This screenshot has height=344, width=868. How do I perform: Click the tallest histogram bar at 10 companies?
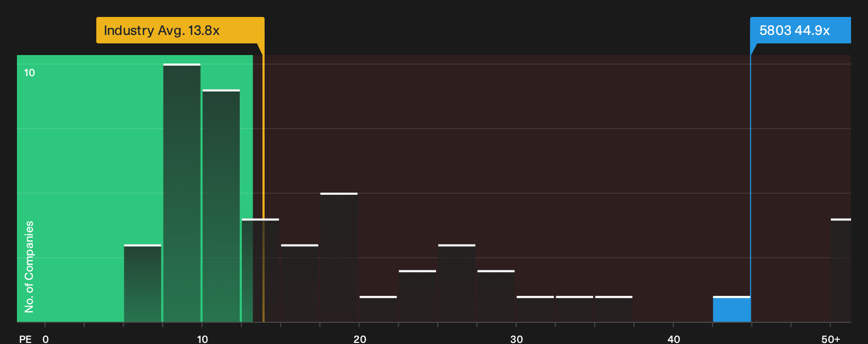pyautogui.click(x=182, y=193)
